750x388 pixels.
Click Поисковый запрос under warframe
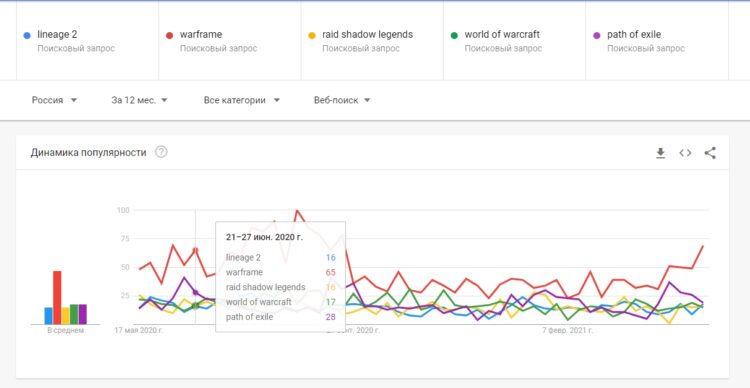click(219, 48)
